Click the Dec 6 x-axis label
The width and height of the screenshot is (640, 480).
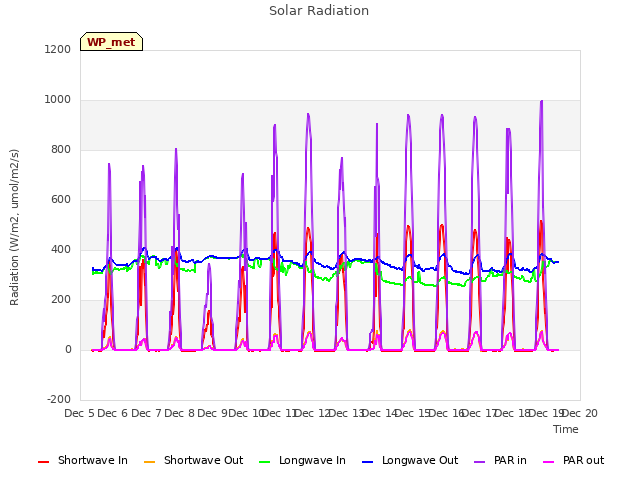113,413
